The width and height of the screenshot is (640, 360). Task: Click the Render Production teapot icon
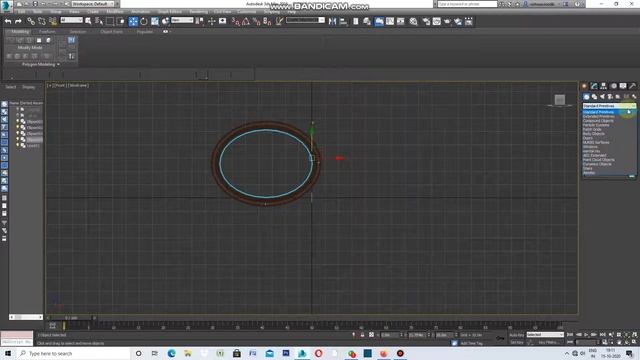click(x=447, y=21)
